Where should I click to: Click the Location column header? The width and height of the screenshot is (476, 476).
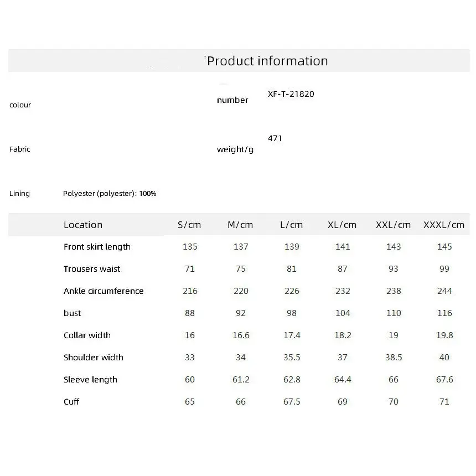(83, 225)
